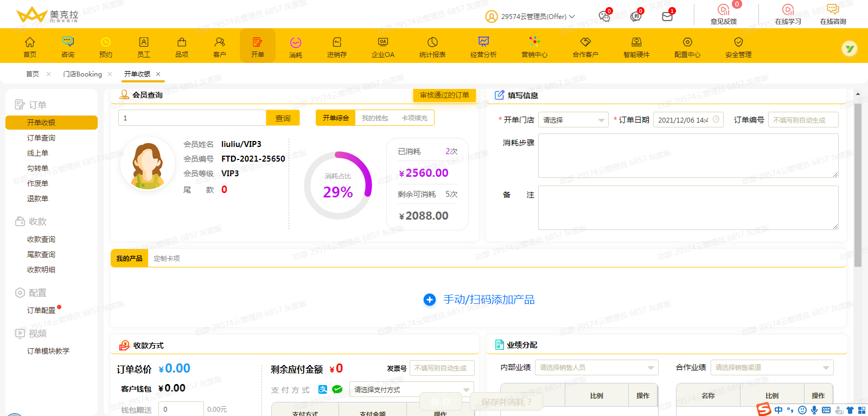Close the 开单收银 tab

(x=158, y=74)
